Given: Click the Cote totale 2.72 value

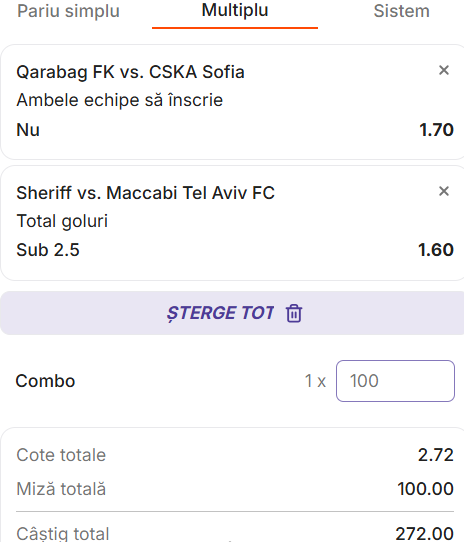Looking at the screenshot, I should click(x=436, y=455).
